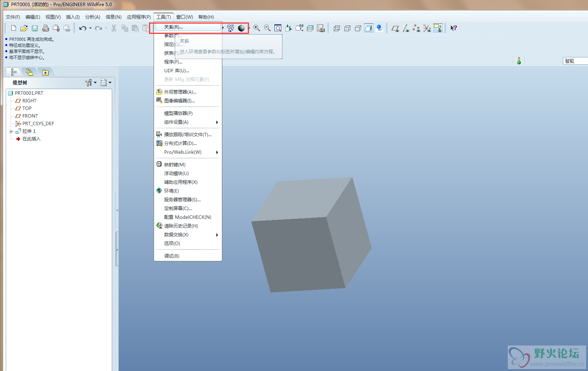Copy selection toolbar icon

point(125,28)
